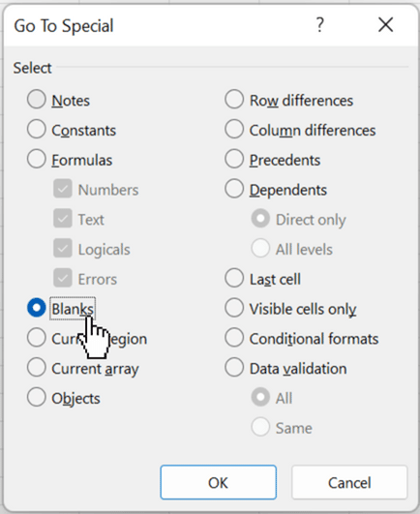Select the Data validation option
This screenshot has height=514, width=420.
pos(234,368)
